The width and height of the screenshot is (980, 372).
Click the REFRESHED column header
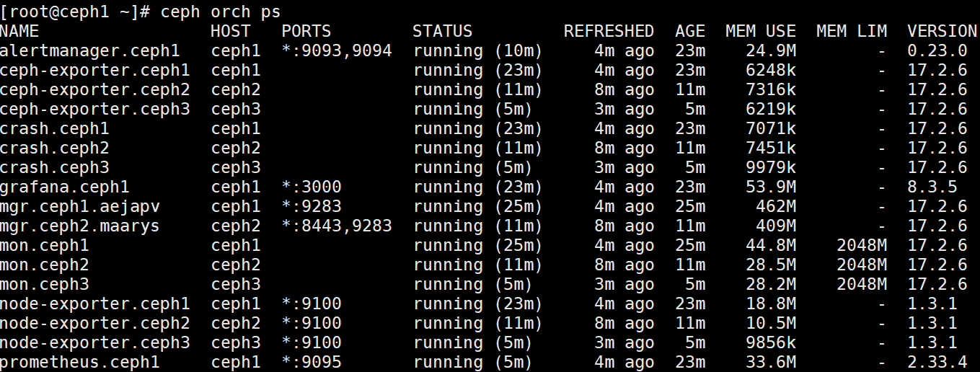click(609, 32)
